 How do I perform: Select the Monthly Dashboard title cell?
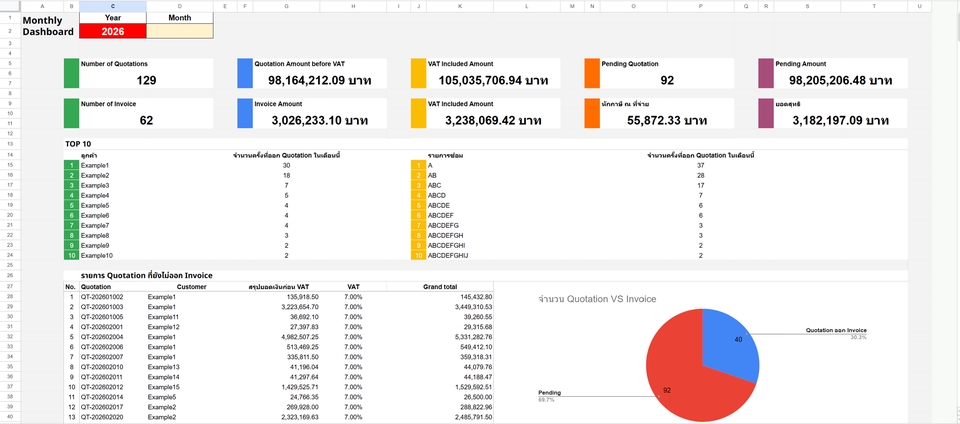48,26
